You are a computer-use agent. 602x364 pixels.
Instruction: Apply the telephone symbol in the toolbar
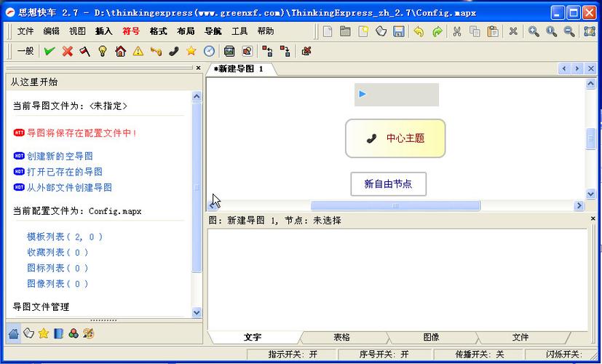tap(173, 51)
